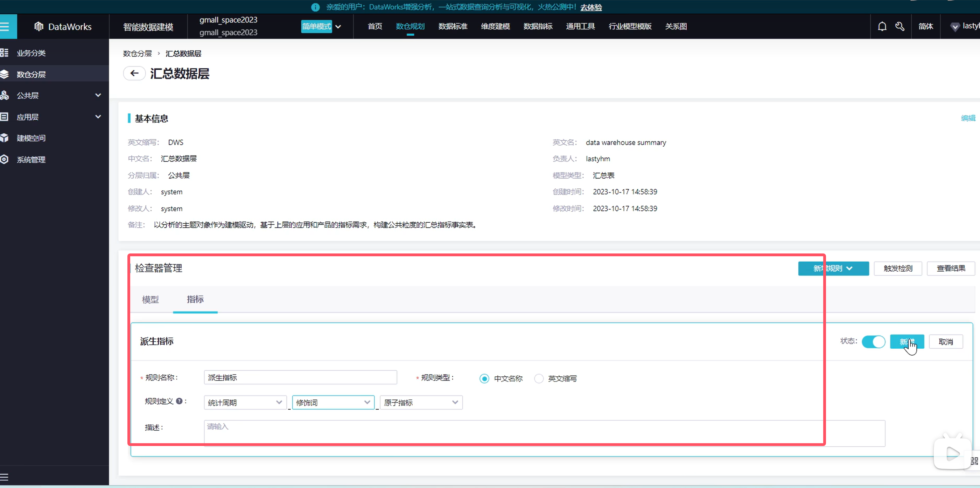Click the collapse sidebar icon at bottom-left
This screenshot has width=980, height=488.
point(4,477)
